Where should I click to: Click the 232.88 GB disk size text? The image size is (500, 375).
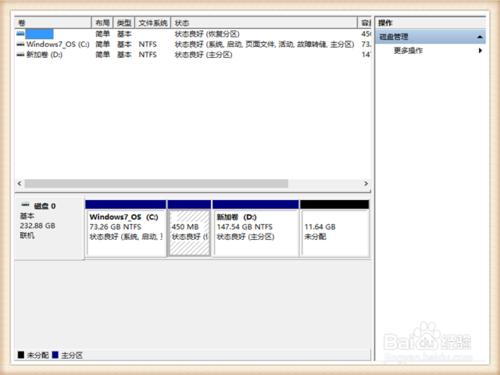click(38, 226)
